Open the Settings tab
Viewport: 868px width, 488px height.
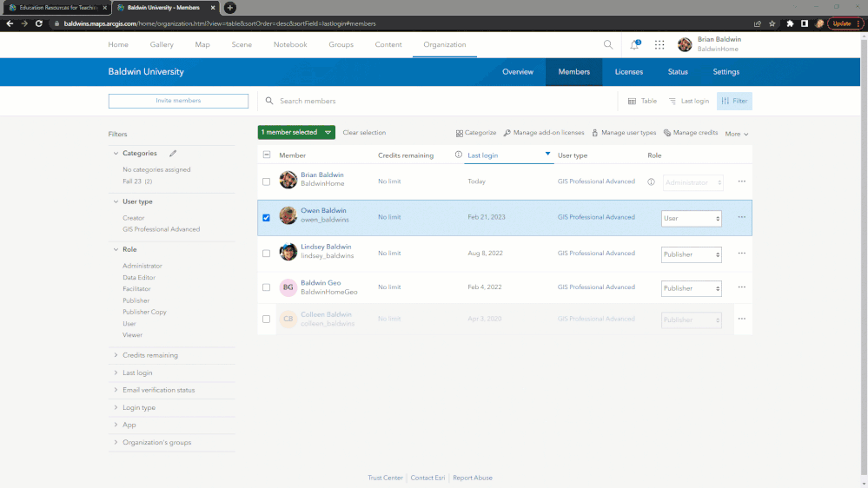[726, 72]
